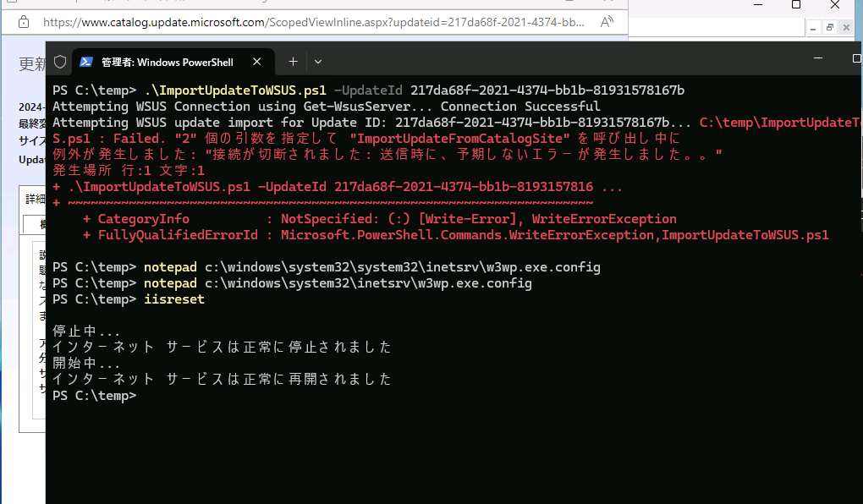Screen dimensions: 863x504
Task: Click the restore icon on the inline update frame
Action: [x=831, y=27]
